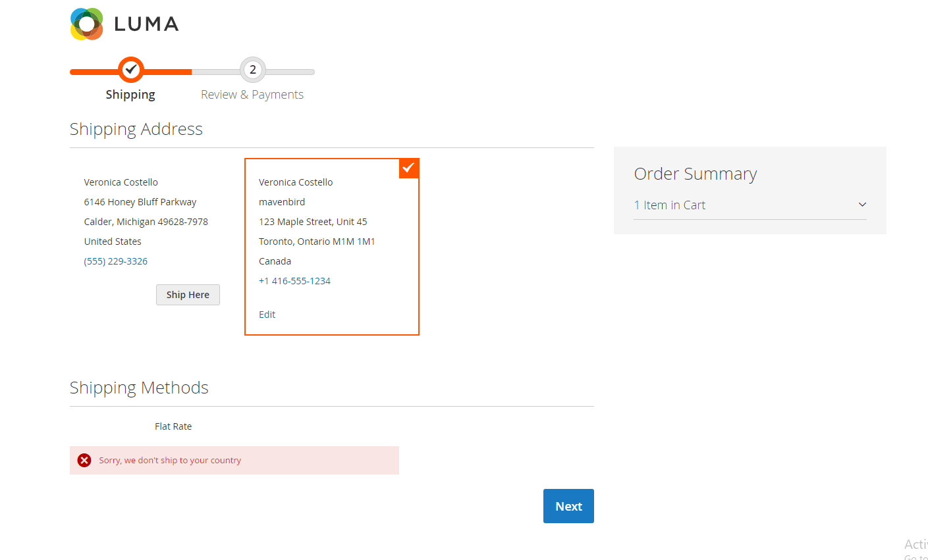
Task: Click the red error icon in alert
Action: click(x=84, y=461)
